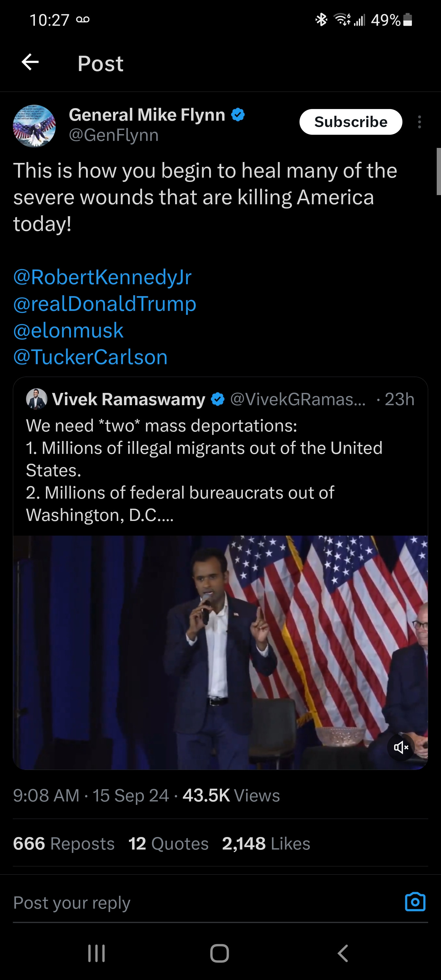Tap the Android recent apps button
Image resolution: width=441 pixels, height=980 pixels.
[96, 953]
